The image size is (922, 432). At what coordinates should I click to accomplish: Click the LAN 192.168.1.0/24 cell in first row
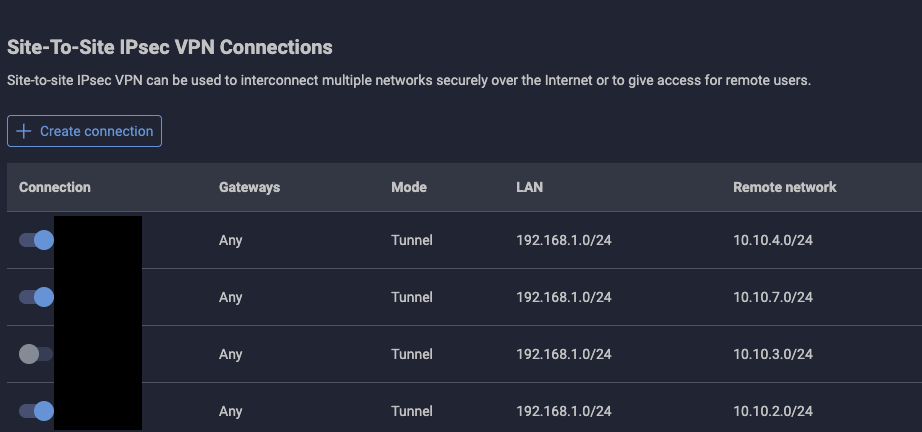tap(563, 240)
